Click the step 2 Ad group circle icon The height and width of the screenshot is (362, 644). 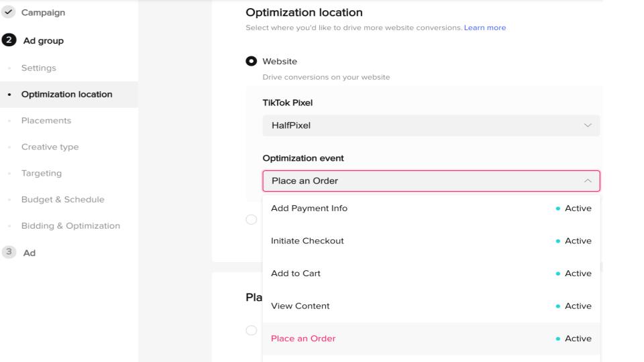pos(9,40)
